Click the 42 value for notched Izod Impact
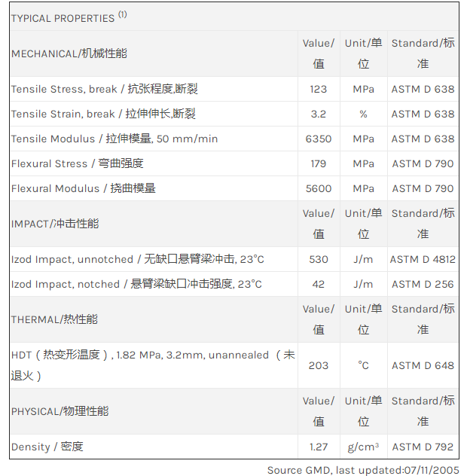 [319, 284]
